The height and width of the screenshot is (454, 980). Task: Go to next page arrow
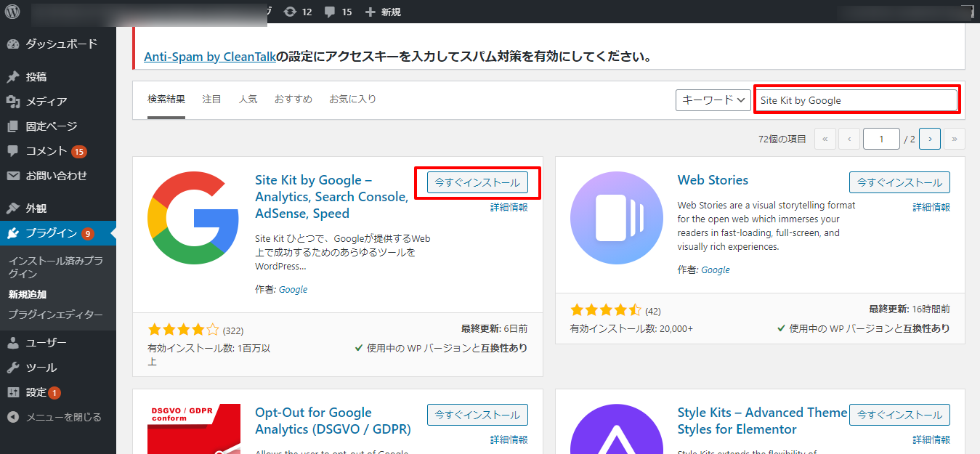coord(930,139)
